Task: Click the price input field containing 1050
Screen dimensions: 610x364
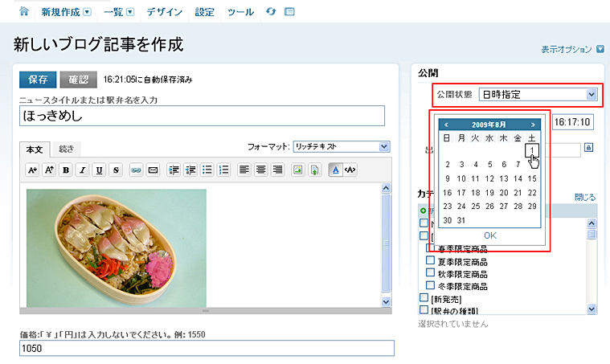Action: click(207, 348)
